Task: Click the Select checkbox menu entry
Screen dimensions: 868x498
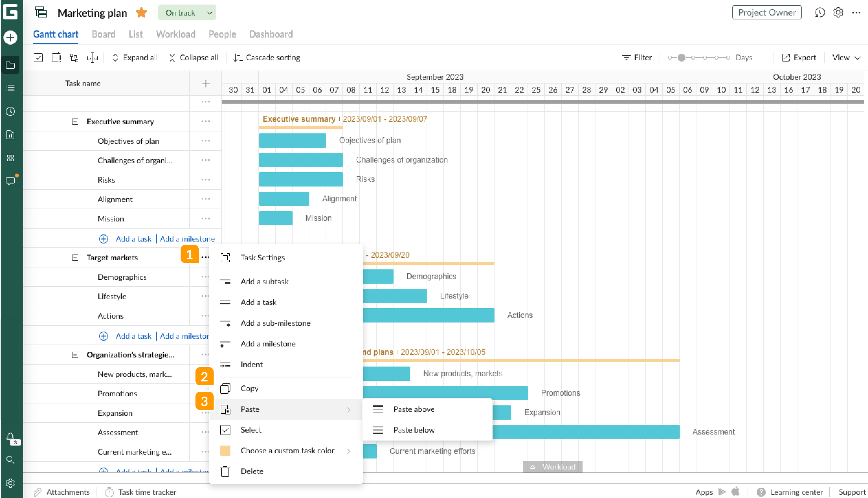Action: [x=250, y=430]
